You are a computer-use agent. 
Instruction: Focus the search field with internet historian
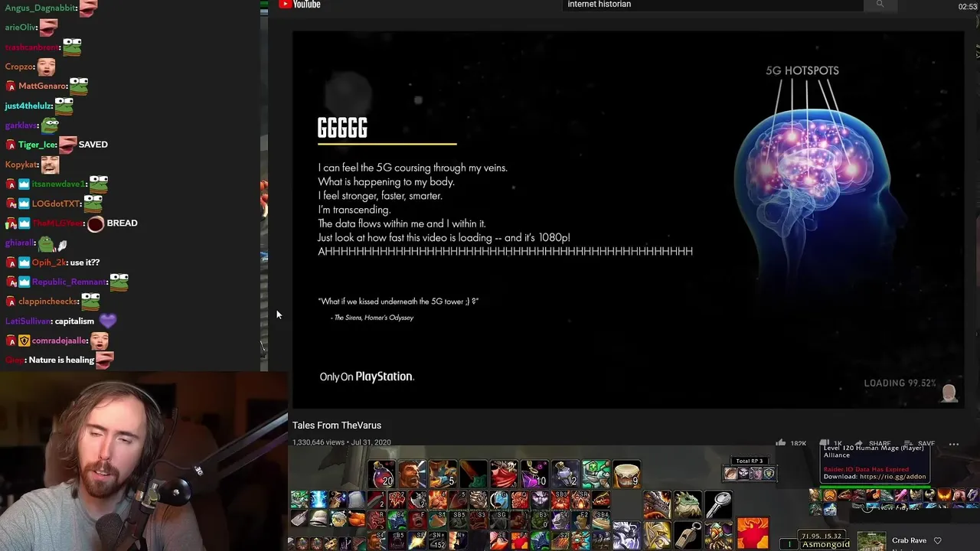712,5
